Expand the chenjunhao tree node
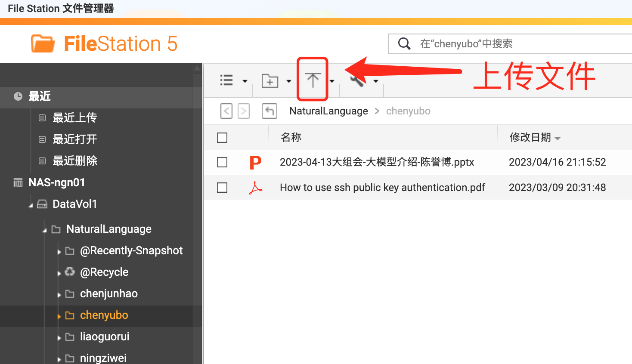This screenshot has width=632, height=364. [59, 295]
